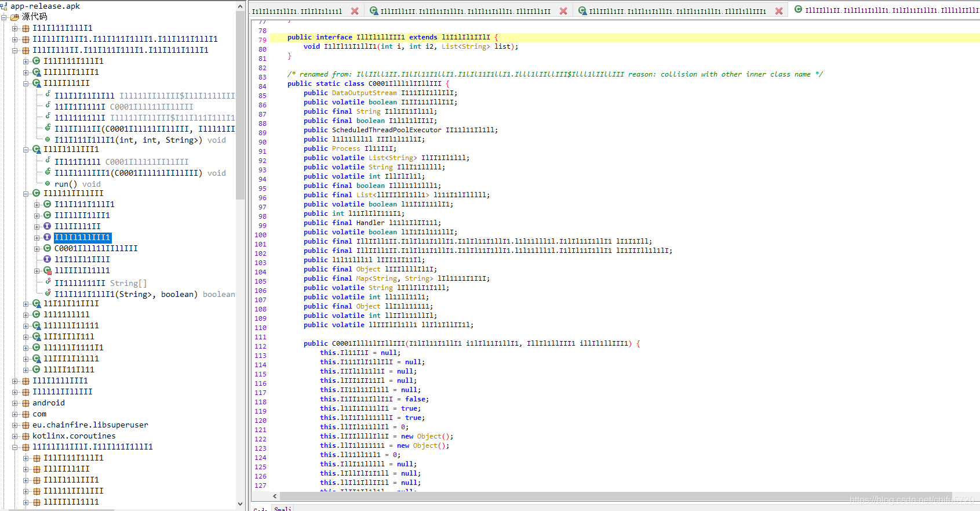This screenshot has width=980, height=511.
Task: Click the 'public interface' keyword on highlighted line
Action: click(320, 37)
